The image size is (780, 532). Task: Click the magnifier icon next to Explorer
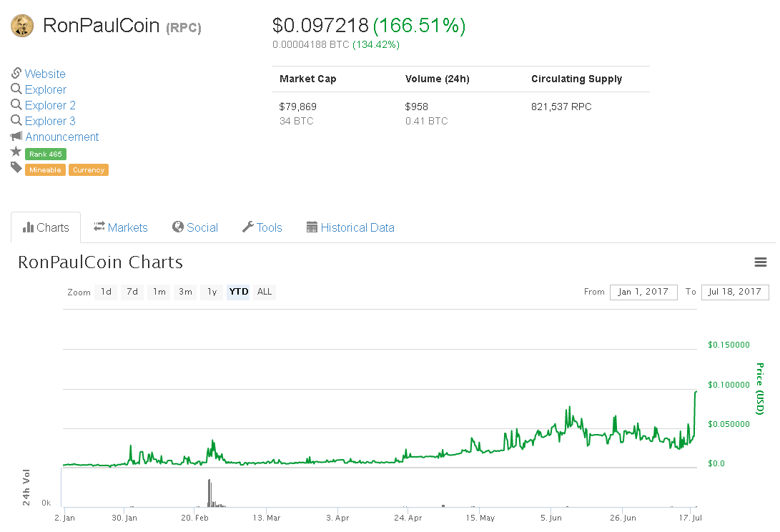pyautogui.click(x=16, y=89)
